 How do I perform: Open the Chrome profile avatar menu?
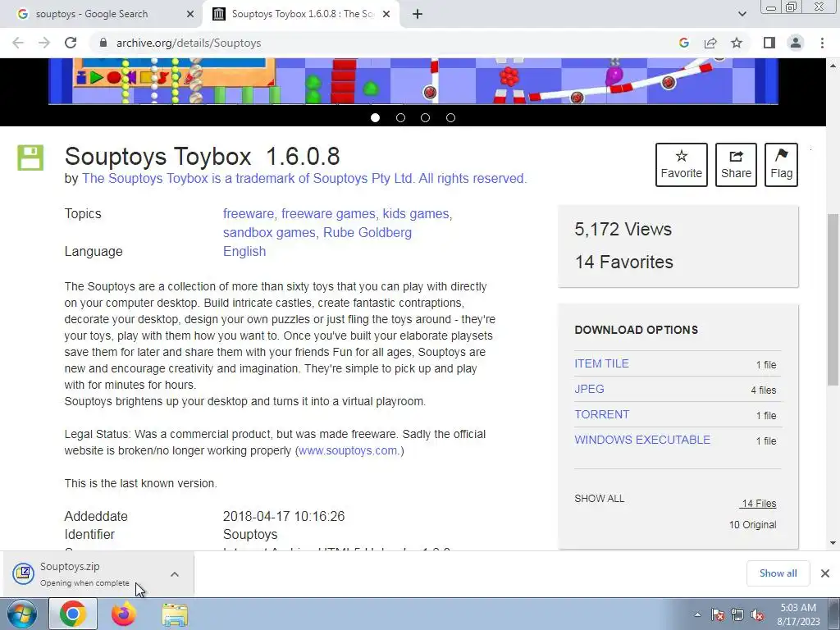[x=796, y=43]
